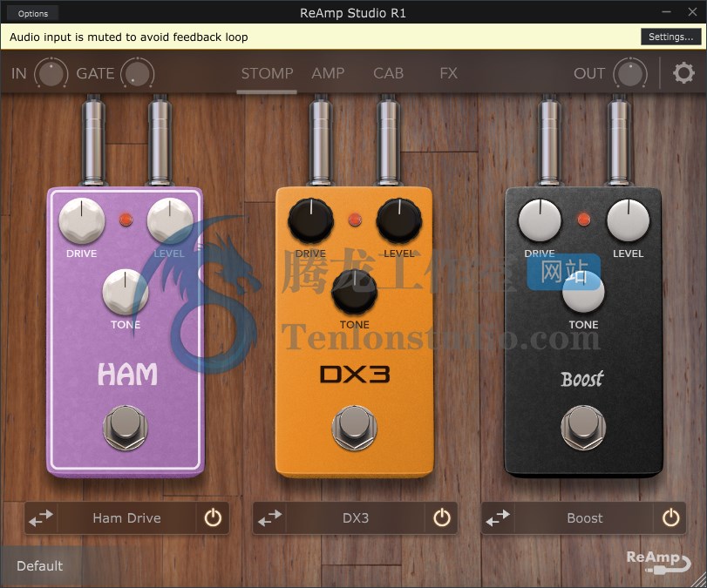Click the ReAmp logo in the corner
Image resolution: width=707 pixels, height=588 pixels.
pos(658,561)
